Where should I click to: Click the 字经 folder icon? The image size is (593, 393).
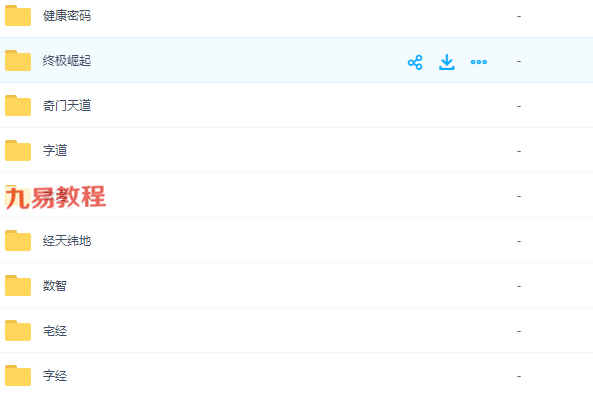tap(18, 376)
